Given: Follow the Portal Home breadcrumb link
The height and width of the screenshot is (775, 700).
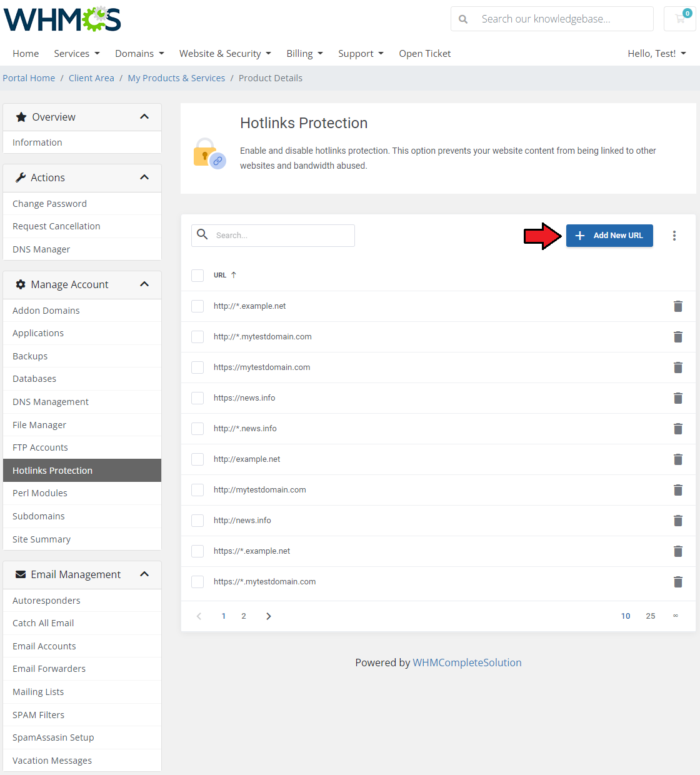Looking at the screenshot, I should 29,78.
